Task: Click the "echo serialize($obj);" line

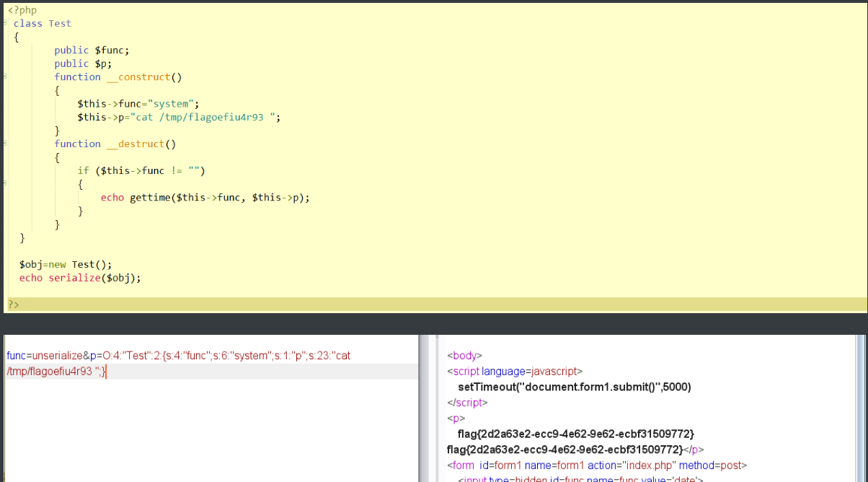Action: coord(80,278)
